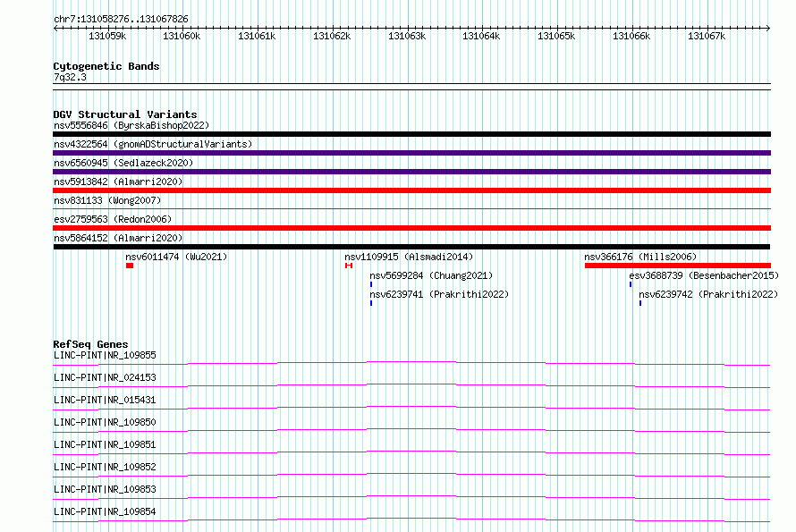The height and width of the screenshot is (532, 796).
Task: Click the right arrowhead of the ruler
Action: (768, 28)
